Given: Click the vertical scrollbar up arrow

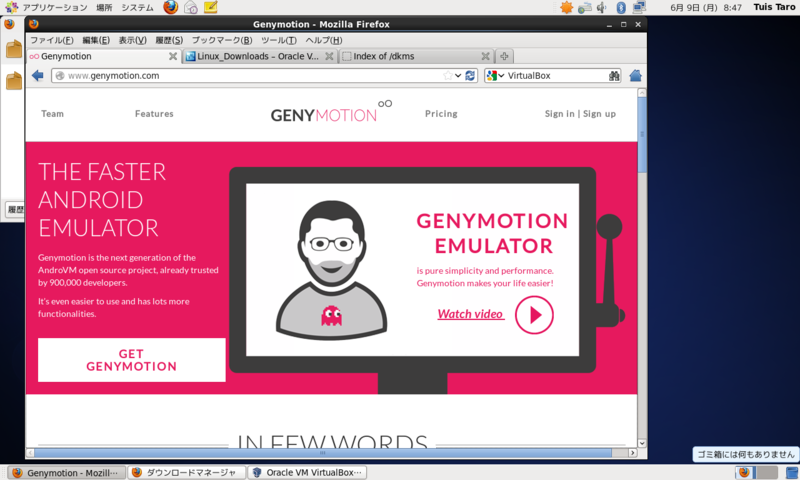Looking at the screenshot, I should 642,93.
